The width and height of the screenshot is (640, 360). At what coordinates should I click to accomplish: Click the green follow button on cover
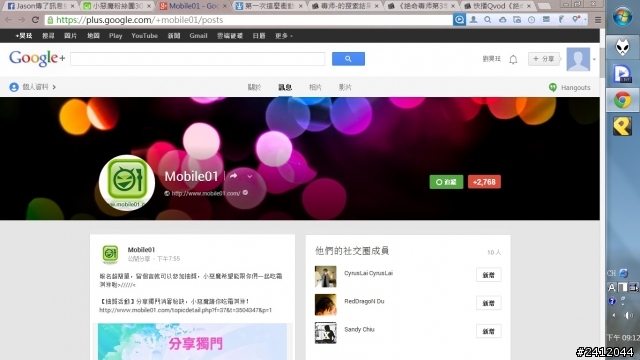446,182
